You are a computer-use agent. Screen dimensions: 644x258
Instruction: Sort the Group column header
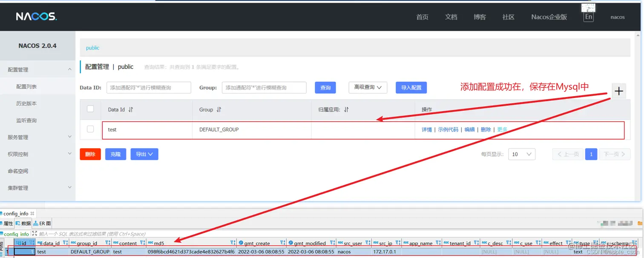pos(218,109)
